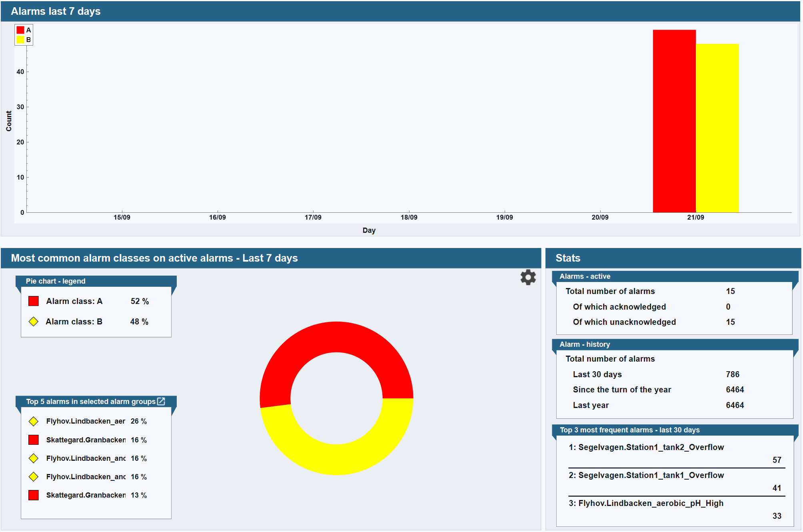
Task: Click the '52 %' value in pie legend
Action: pyautogui.click(x=140, y=301)
